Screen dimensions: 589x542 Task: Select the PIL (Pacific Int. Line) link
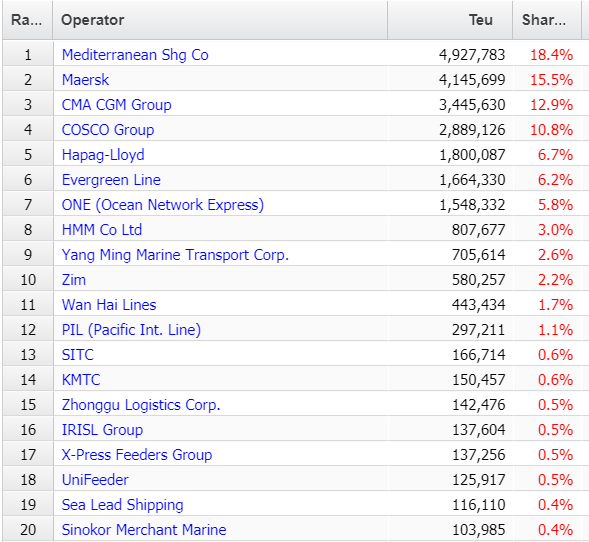point(131,330)
